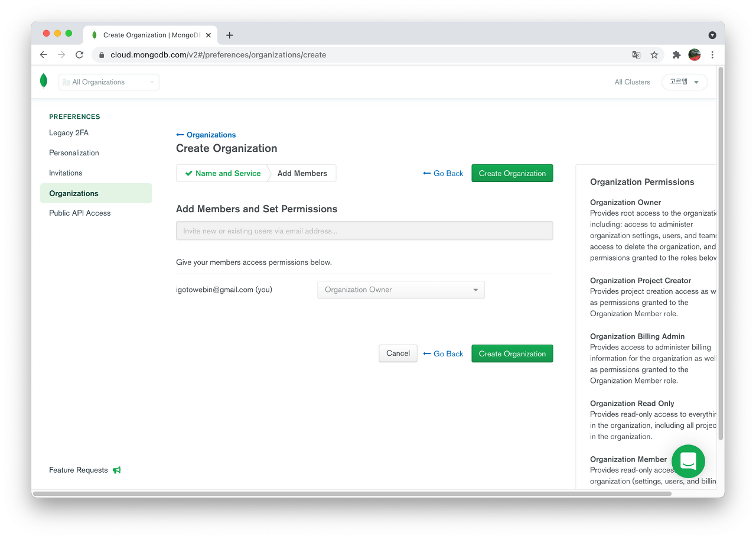Click the MongoDB leaf logo

[44, 81]
